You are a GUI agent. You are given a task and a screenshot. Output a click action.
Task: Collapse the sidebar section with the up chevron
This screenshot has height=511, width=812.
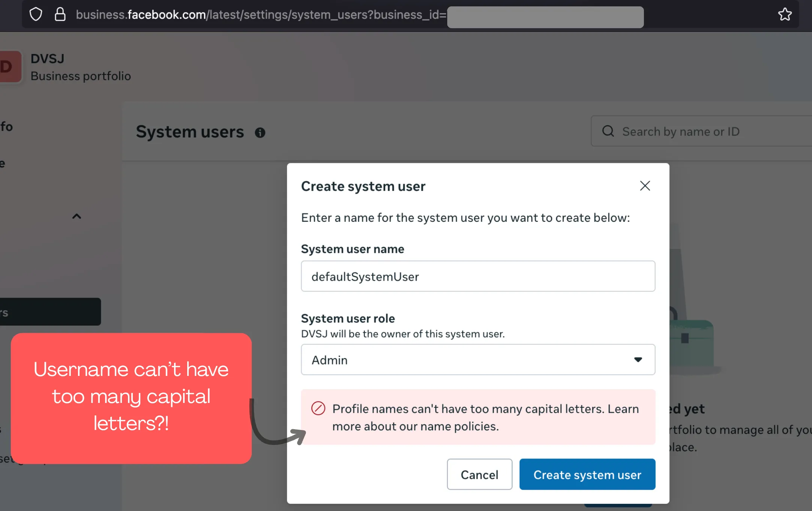(x=77, y=216)
